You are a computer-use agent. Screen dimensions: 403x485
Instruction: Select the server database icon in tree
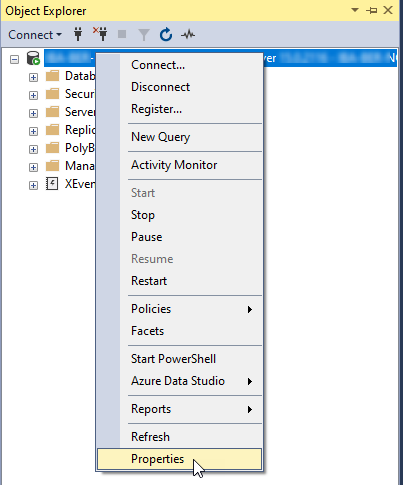33,58
